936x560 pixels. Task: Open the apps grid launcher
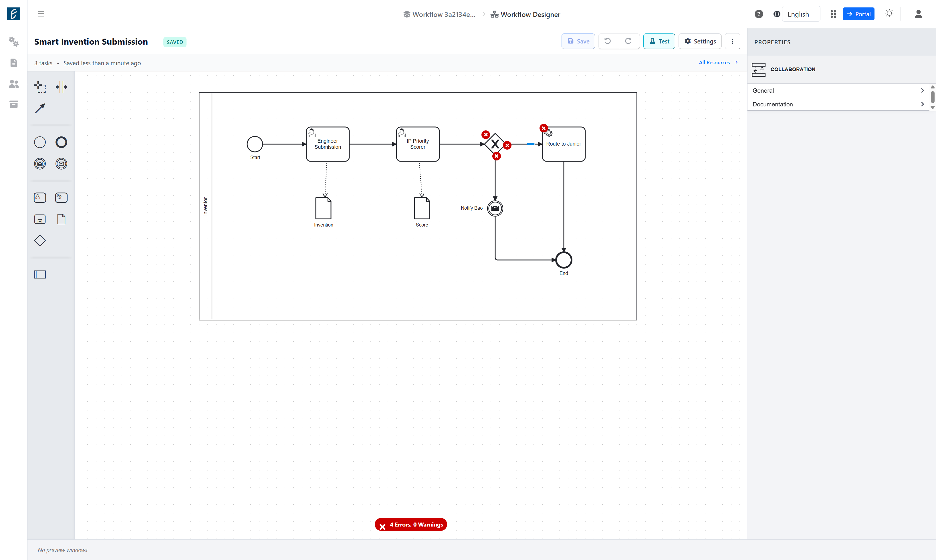pos(833,14)
